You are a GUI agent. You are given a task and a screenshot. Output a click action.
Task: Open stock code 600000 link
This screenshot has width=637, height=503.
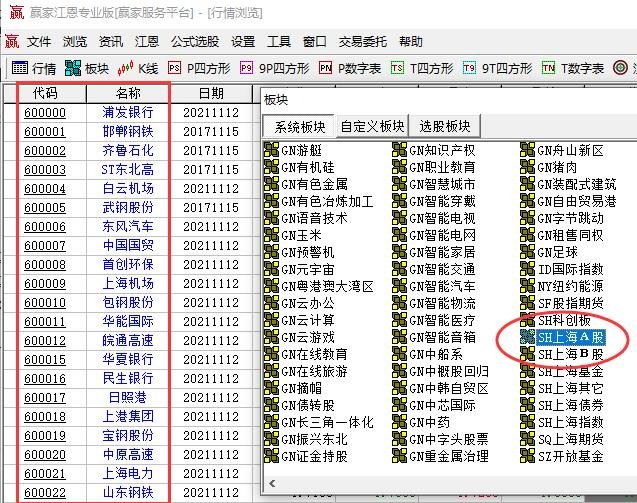point(45,113)
